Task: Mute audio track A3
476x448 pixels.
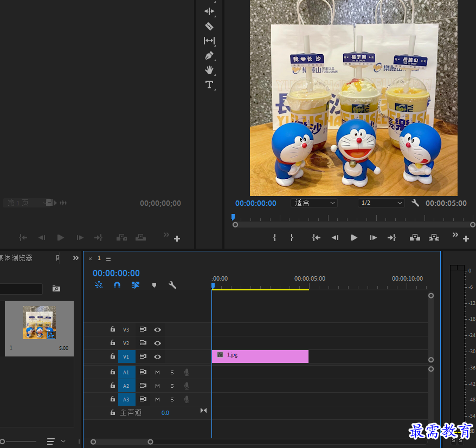Action: pyautogui.click(x=157, y=400)
